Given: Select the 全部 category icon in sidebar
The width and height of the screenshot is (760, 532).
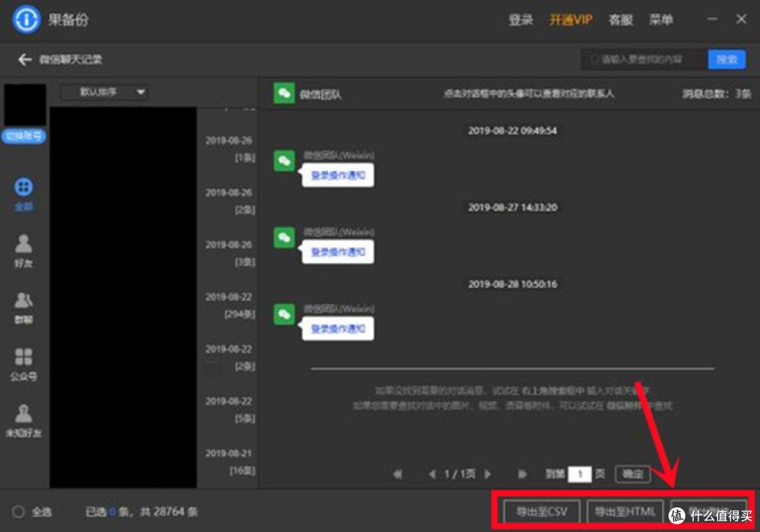Looking at the screenshot, I should (23, 187).
